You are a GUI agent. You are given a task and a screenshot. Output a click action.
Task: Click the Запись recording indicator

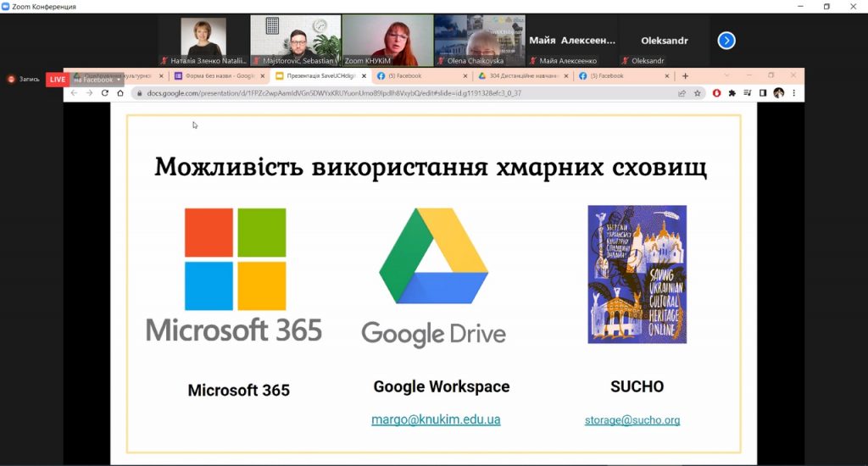(23, 79)
